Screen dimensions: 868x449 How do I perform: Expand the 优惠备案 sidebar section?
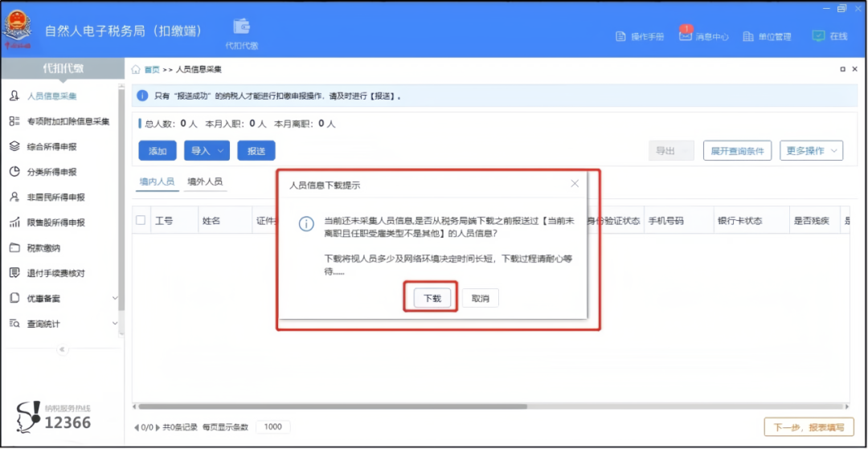click(x=115, y=299)
